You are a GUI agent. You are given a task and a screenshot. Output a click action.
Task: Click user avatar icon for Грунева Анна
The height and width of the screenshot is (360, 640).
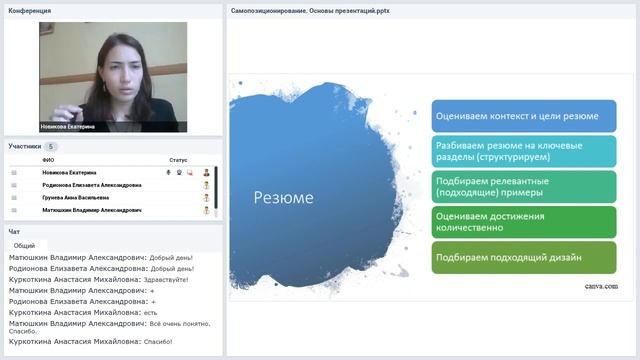click(x=207, y=198)
